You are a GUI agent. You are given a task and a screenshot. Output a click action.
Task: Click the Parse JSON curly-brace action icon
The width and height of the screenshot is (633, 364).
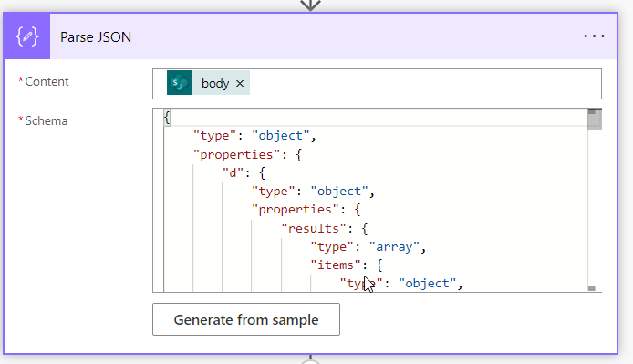[x=27, y=36]
